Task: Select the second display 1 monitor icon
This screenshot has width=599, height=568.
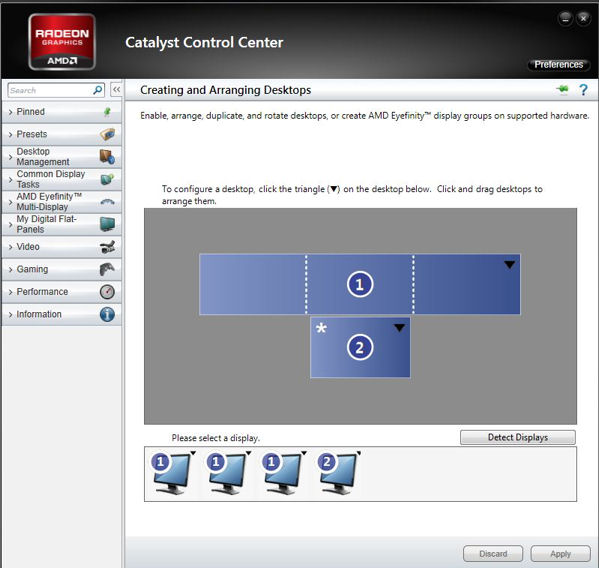Action: coord(227,474)
